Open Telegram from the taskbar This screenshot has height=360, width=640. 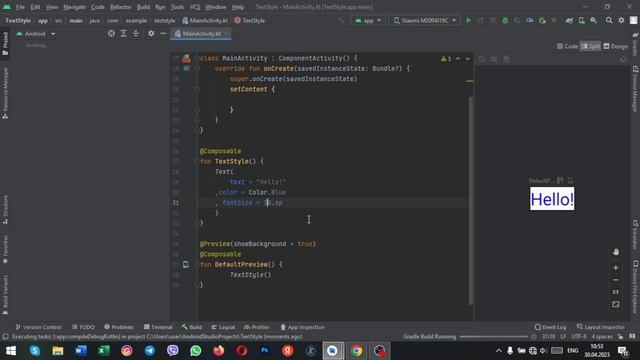click(x=150, y=351)
